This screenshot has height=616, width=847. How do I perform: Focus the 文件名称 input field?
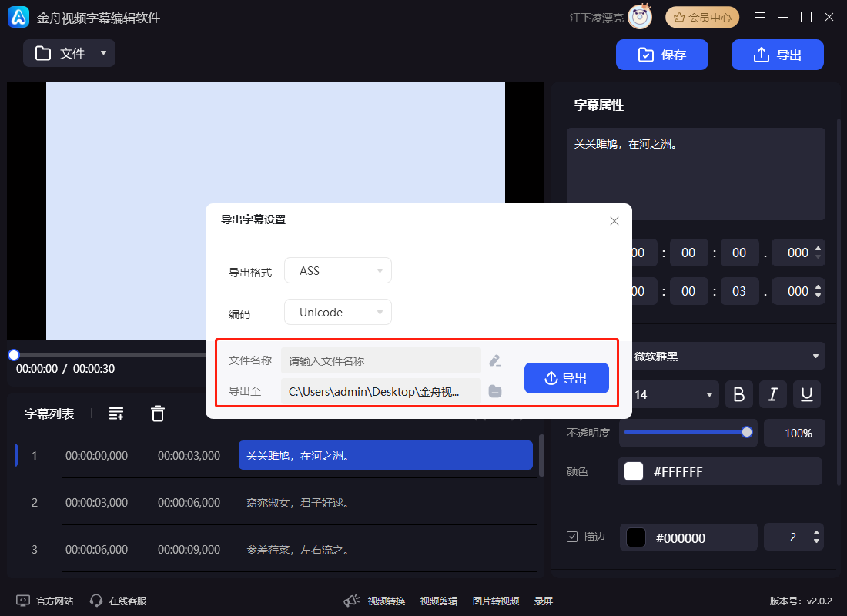[x=381, y=360]
